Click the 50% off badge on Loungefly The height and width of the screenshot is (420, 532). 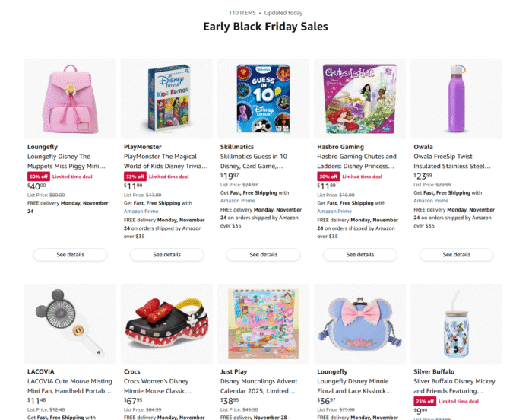point(39,177)
